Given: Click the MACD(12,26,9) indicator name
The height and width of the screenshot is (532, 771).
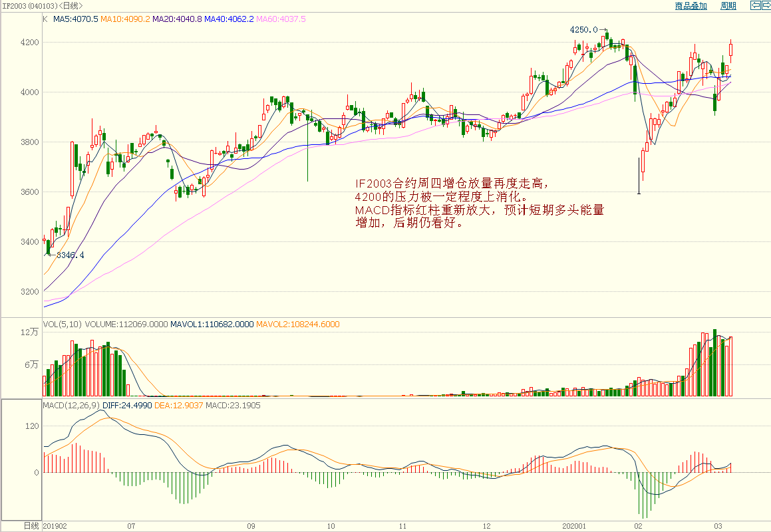Looking at the screenshot, I should [x=71, y=405].
